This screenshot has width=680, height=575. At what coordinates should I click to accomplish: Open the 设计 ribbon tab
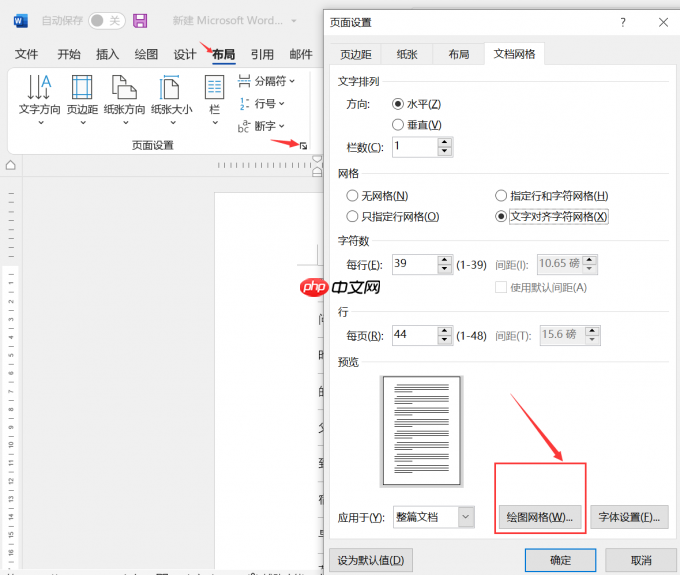(x=185, y=54)
